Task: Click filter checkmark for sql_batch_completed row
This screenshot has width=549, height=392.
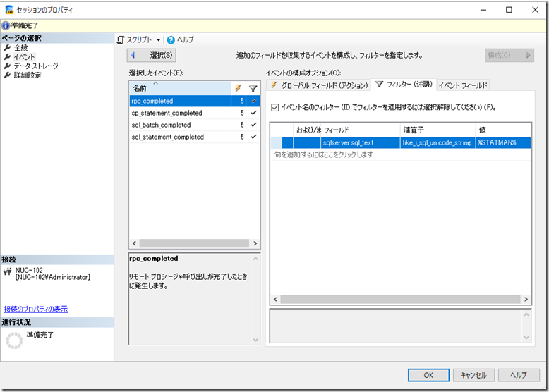Action: coord(253,125)
